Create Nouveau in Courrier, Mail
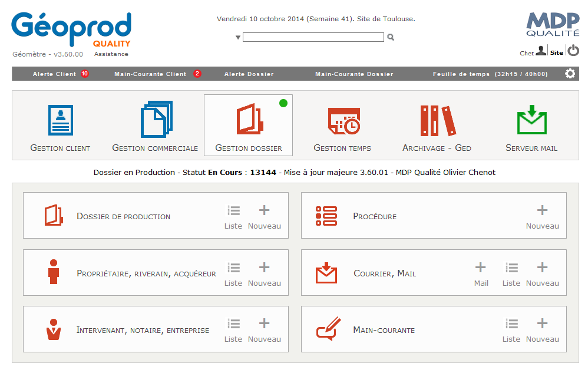 (542, 274)
